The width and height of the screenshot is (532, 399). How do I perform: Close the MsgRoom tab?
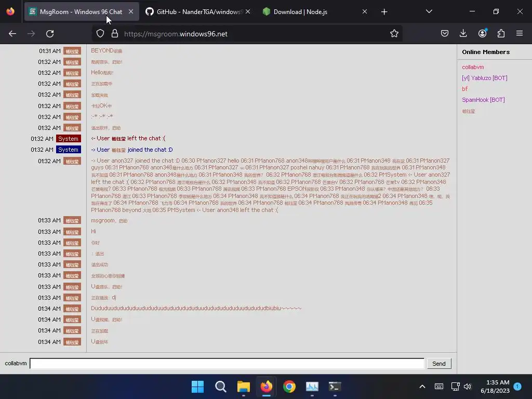click(x=131, y=11)
